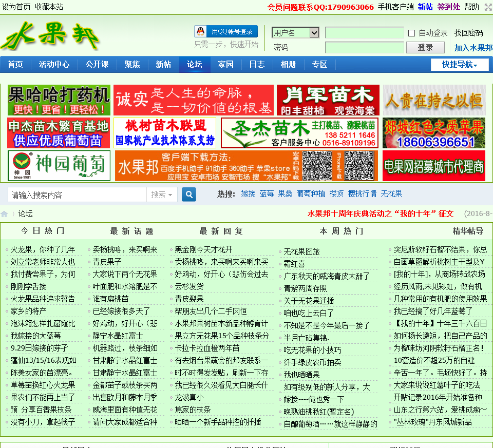Open post 青皮果子

(x=107, y=262)
